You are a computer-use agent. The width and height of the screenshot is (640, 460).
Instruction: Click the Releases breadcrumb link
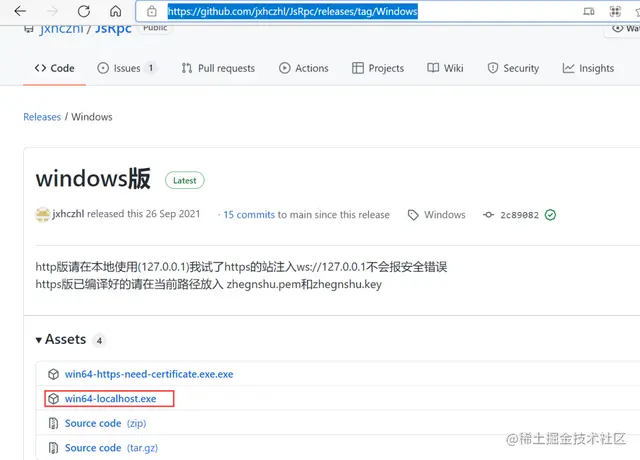42,117
